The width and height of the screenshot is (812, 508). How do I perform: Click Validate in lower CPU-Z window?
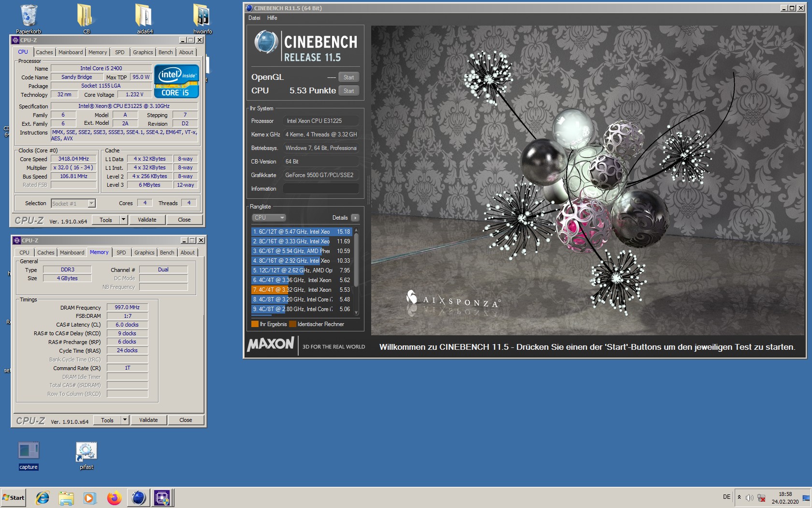[148, 420]
